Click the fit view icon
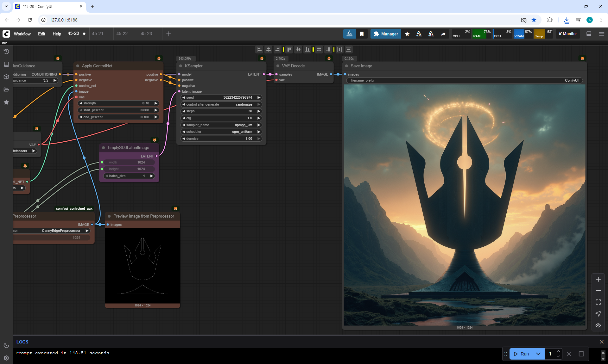This screenshot has width=608, height=364. click(598, 302)
